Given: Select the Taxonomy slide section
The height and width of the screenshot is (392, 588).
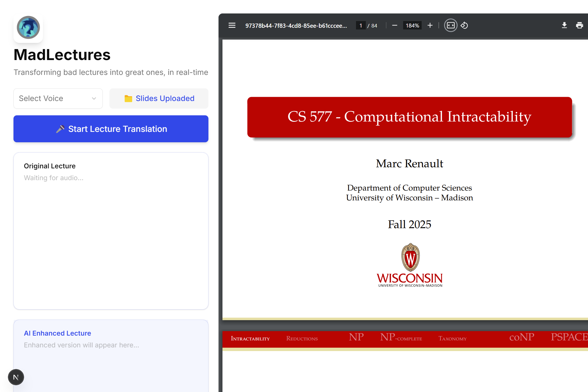Looking at the screenshot, I should click(x=452, y=339).
